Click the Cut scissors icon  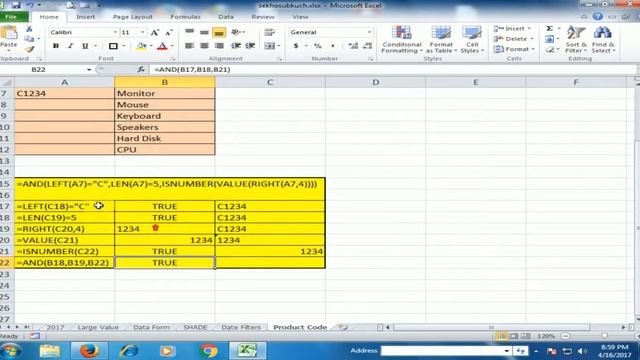29,29
